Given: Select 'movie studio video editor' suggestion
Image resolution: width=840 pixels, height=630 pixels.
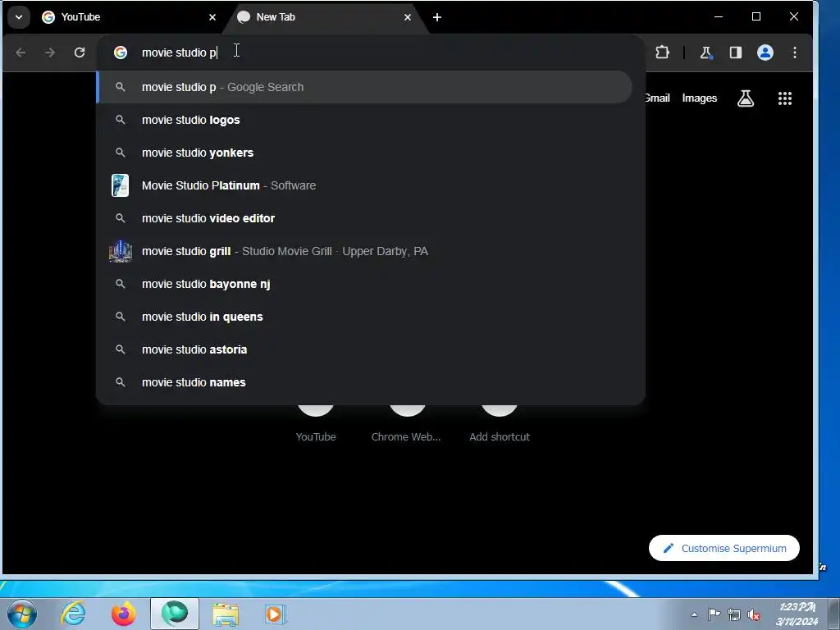Looking at the screenshot, I should pos(364,218).
